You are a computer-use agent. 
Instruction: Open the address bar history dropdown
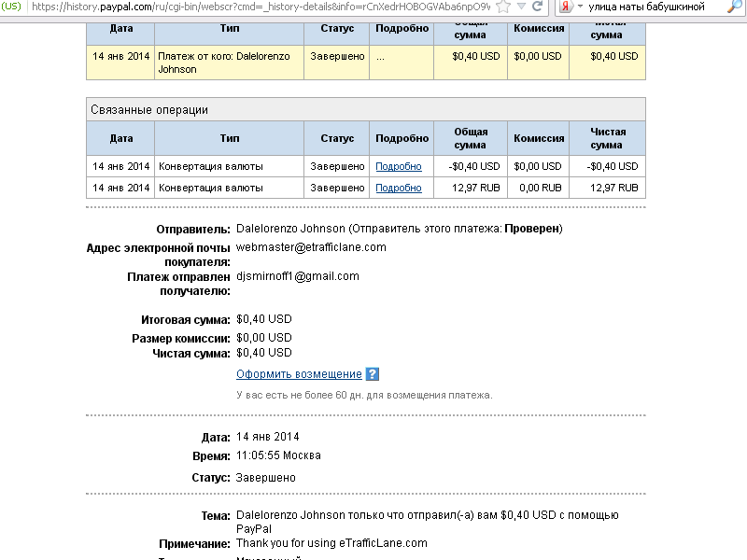click(521, 7)
